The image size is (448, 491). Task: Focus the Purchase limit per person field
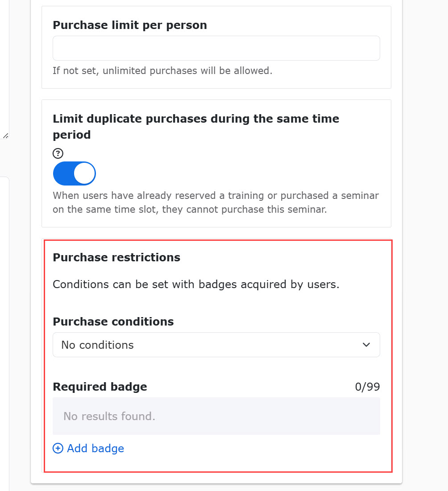click(216, 48)
